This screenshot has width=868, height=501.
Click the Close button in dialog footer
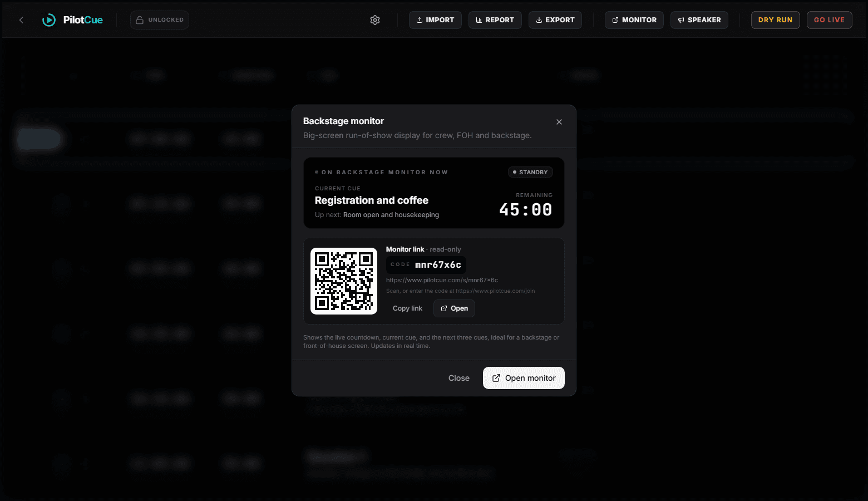[459, 378]
